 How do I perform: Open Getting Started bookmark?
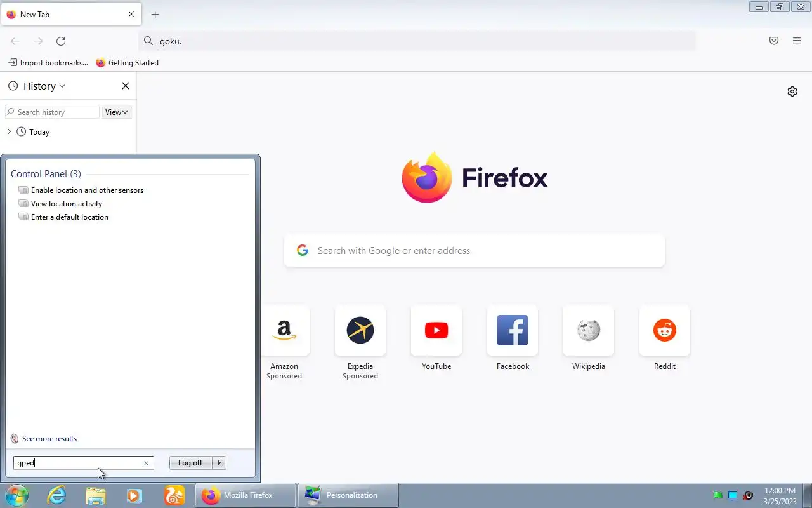pos(127,63)
